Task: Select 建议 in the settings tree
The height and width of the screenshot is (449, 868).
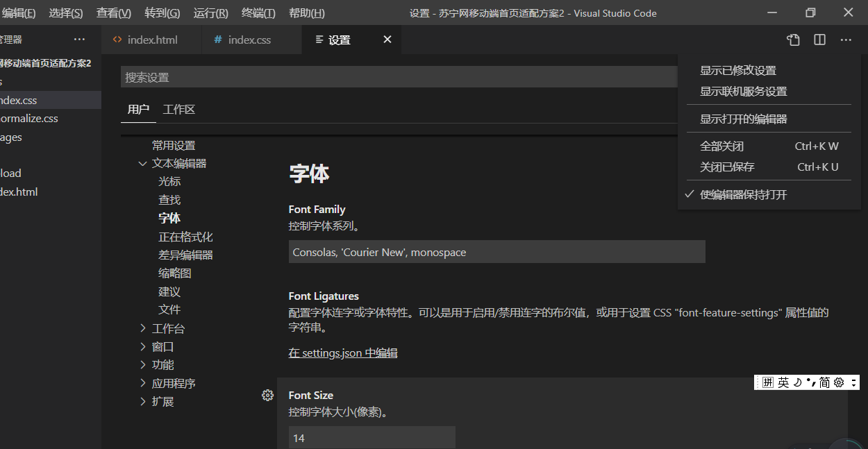Action: [169, 291]
